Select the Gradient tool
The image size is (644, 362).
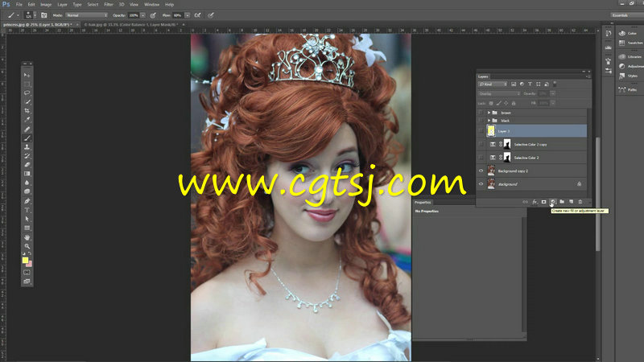[x=27, y=174]
